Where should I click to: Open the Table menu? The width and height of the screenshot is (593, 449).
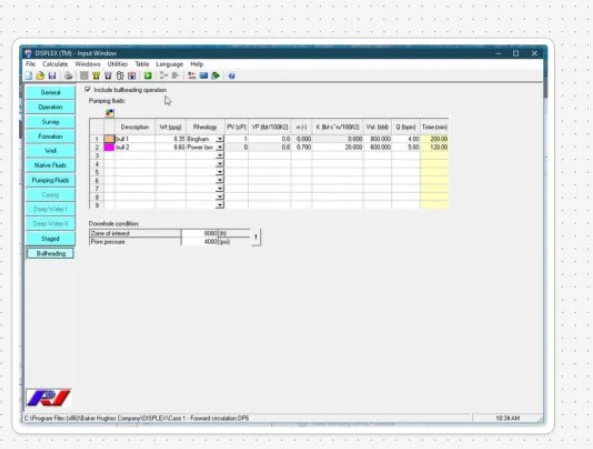pos(142,64)
